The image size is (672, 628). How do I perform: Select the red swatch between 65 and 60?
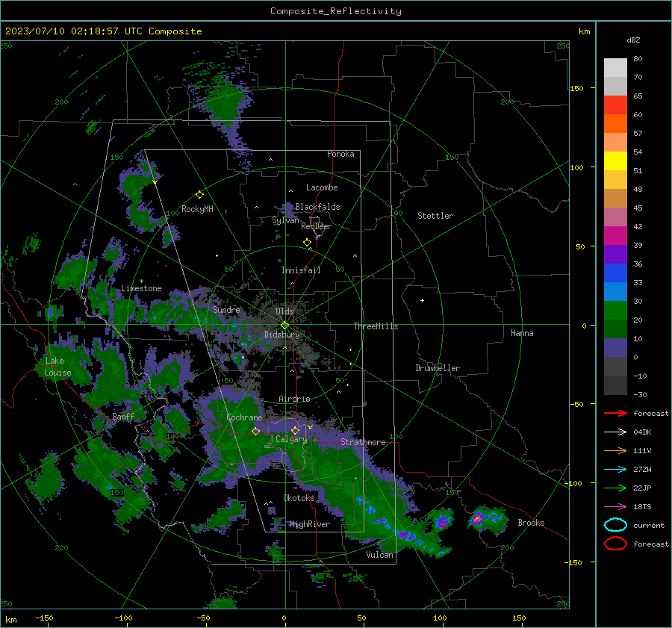[x=615, y=105]
